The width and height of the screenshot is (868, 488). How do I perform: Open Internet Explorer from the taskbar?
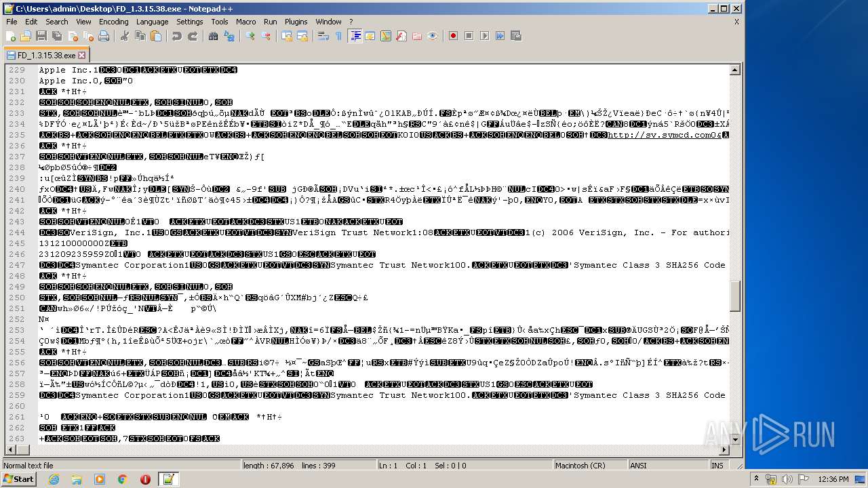click(54, 479)
